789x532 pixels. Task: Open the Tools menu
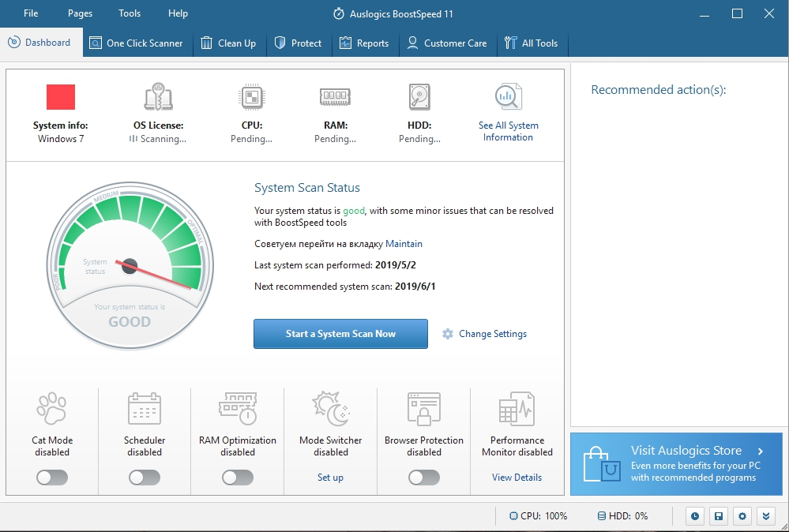[x=130, y=13]
